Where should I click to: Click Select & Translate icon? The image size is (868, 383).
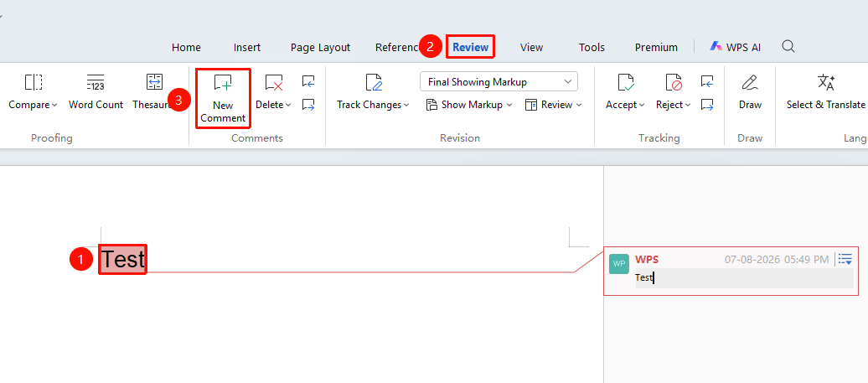(x=826, y=82)
